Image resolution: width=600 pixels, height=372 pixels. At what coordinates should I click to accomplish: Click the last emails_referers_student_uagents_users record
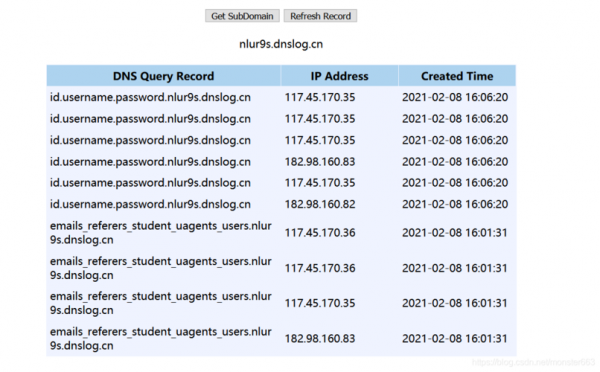(x=161, y=338)
